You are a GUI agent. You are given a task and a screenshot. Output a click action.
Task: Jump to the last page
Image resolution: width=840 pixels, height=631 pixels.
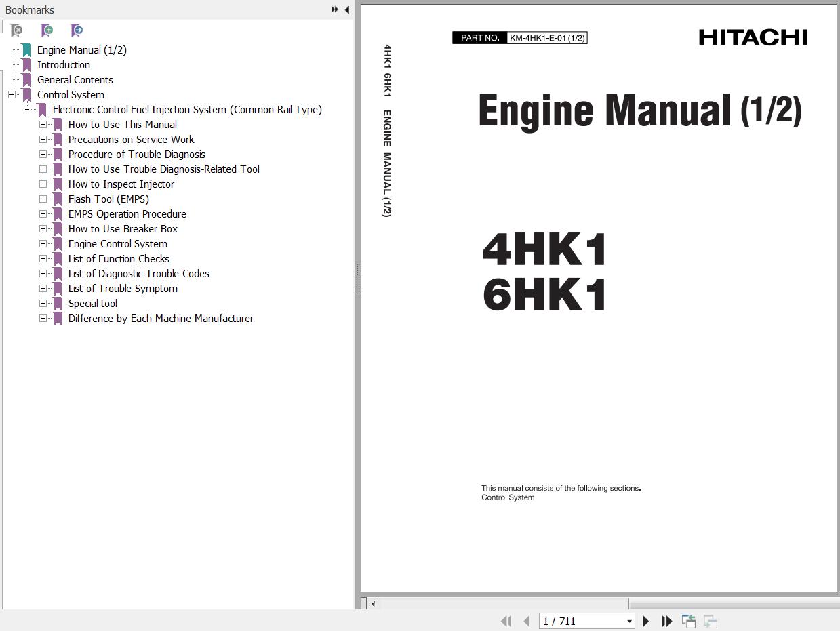667,621
